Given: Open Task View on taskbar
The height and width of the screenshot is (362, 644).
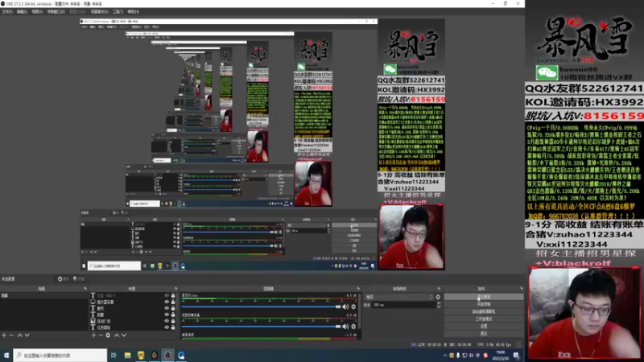Looking at the screenshot, I should pyautogui.click(x=114, y=356).
